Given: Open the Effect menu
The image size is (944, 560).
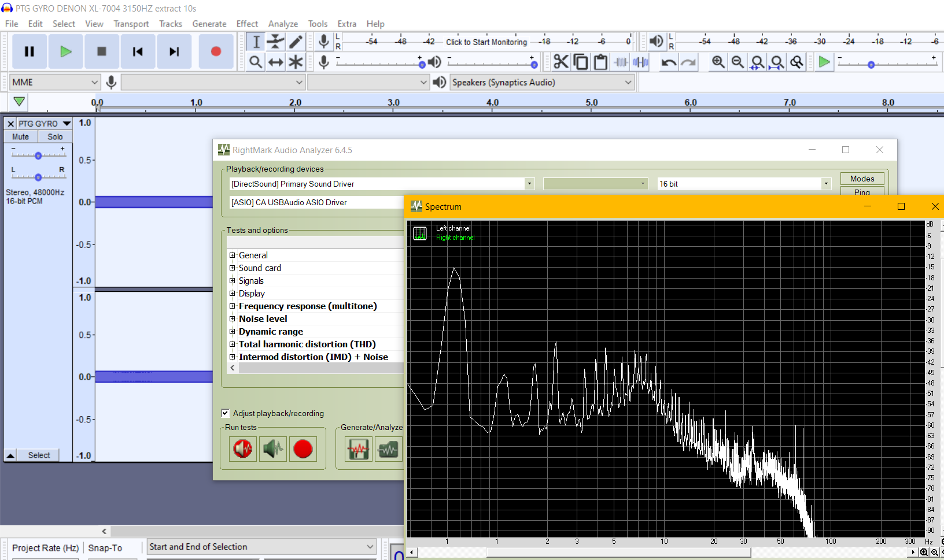Looking at the screenshot, I should click(247, 24).
